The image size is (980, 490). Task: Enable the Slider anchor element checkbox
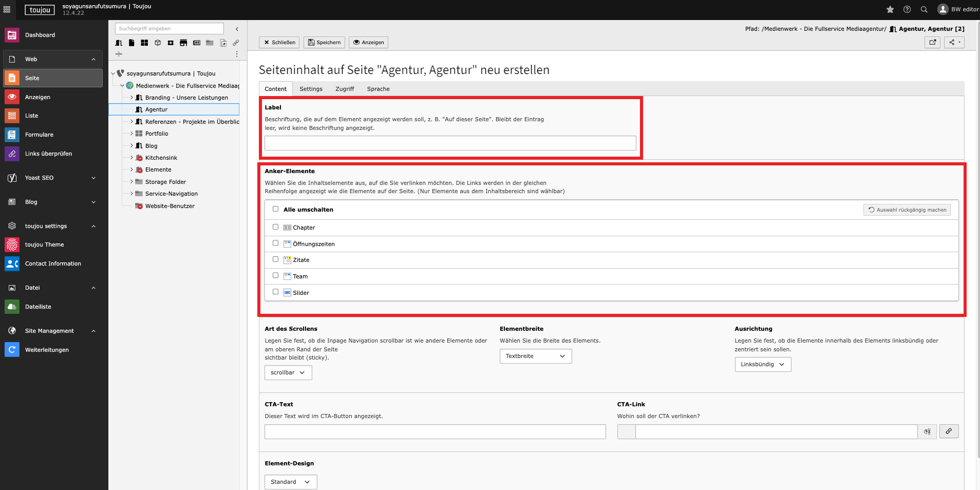tap(275, 292)
